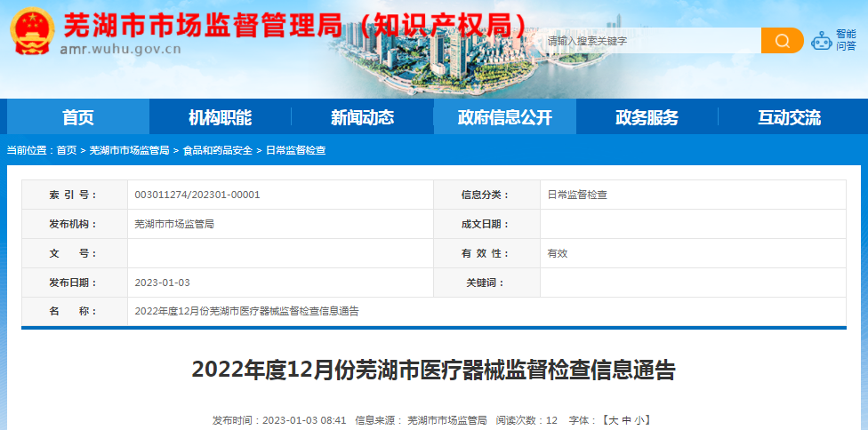Viewport: 868px width, 430px height.
Task: Click the orange search magnifier button
Action: tap(783, 41)
